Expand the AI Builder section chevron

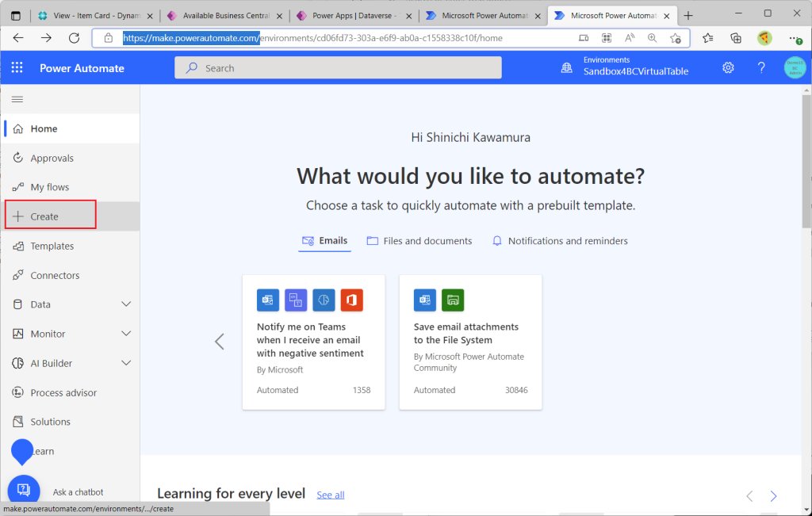(126, 363)
